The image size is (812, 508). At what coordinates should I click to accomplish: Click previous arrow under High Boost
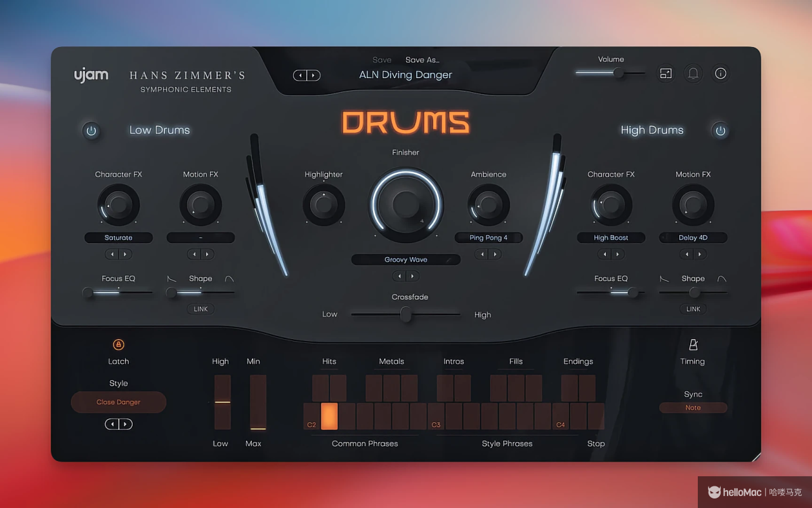click(605, 254)
